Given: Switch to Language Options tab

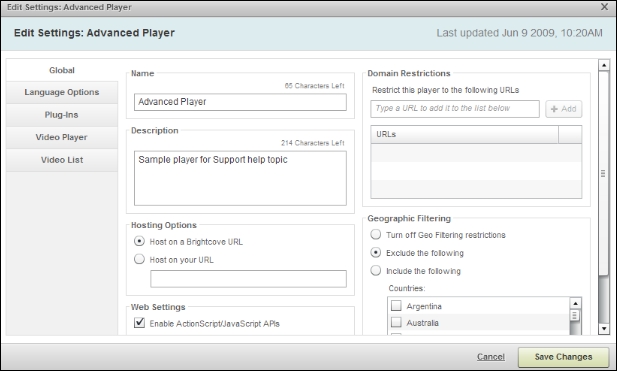Looking at the screenshot, I should point(62,92).
